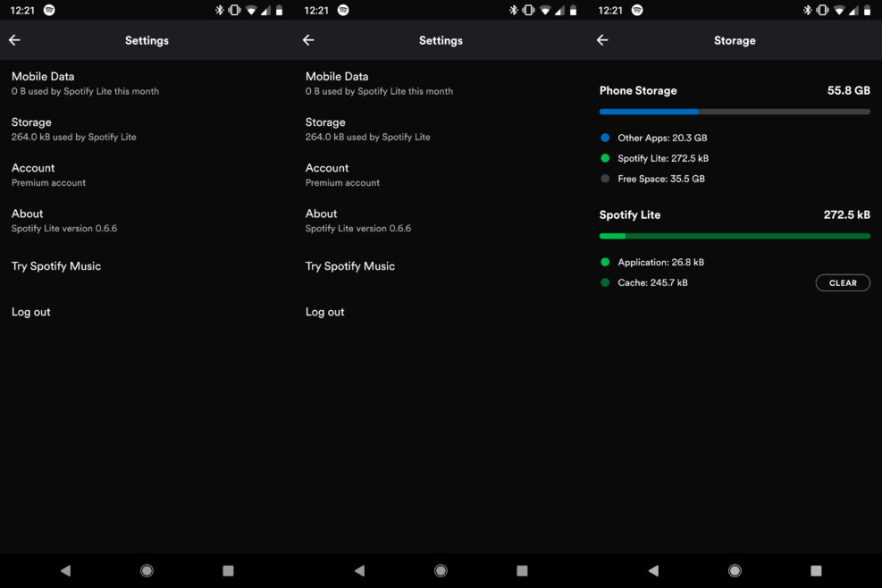Tap Storage title in header
The height and width of the screenshot is (588, 882).
click(735, 40)
